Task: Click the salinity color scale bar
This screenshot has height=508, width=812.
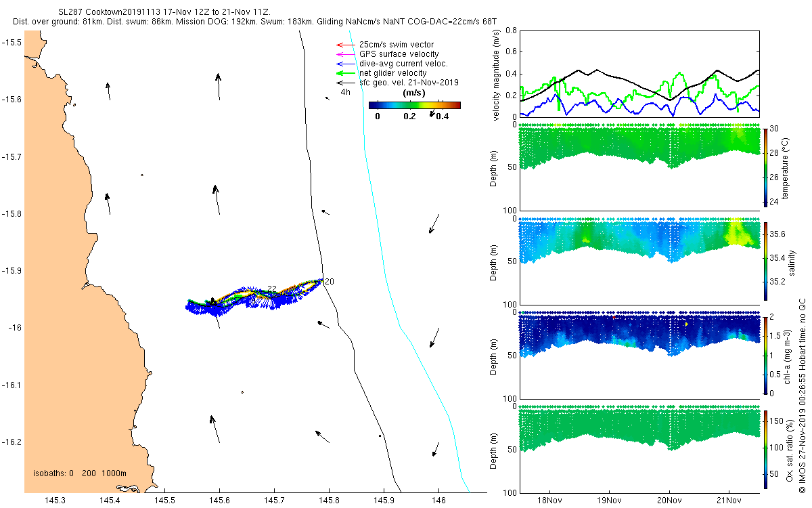Action: (x=765, y=261)
